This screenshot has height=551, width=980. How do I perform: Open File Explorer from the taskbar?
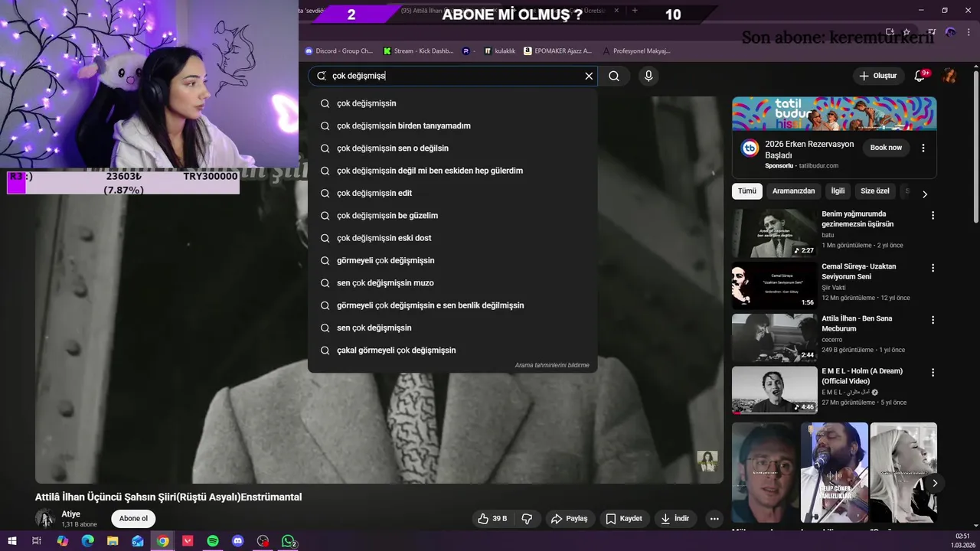coord(113,541)
